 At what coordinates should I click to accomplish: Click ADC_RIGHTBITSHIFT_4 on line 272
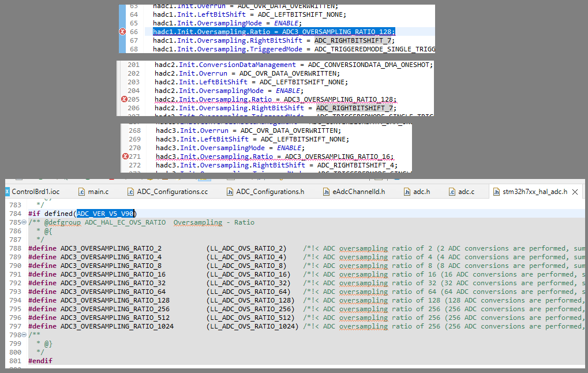[x=355, y=165]
